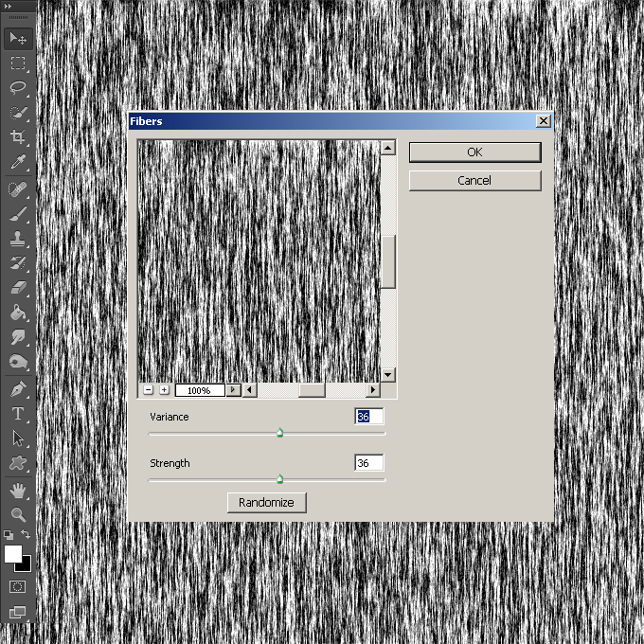Viewport: 644px width, 644px height.
Task: Select the Lasso tool
Action: click(18, 87)
